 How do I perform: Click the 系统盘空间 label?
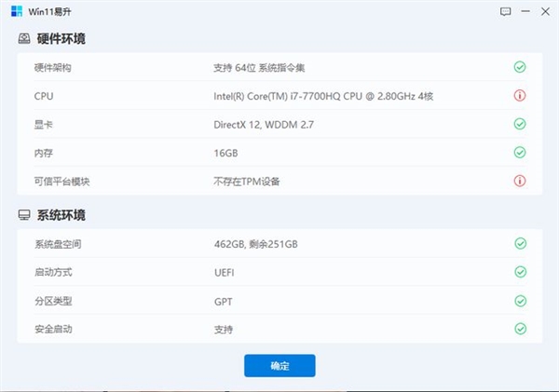point(58,244)
